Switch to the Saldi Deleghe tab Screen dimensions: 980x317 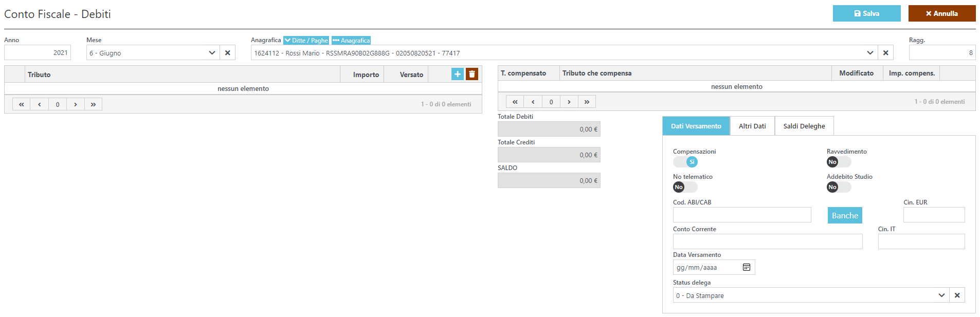coord(804,126)
